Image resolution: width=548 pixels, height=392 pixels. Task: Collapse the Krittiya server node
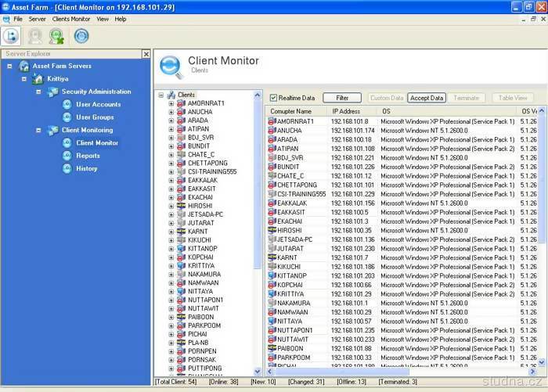(x=23, y=79)
